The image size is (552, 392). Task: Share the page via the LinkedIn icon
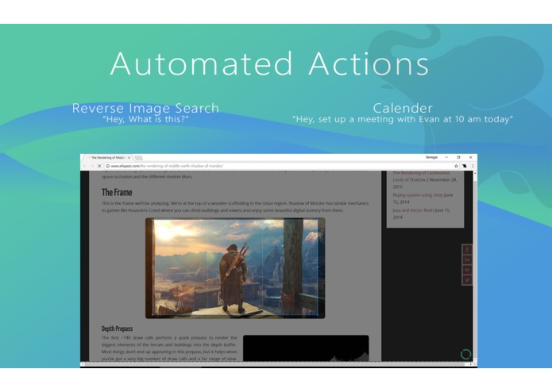(x=467, y=259)
